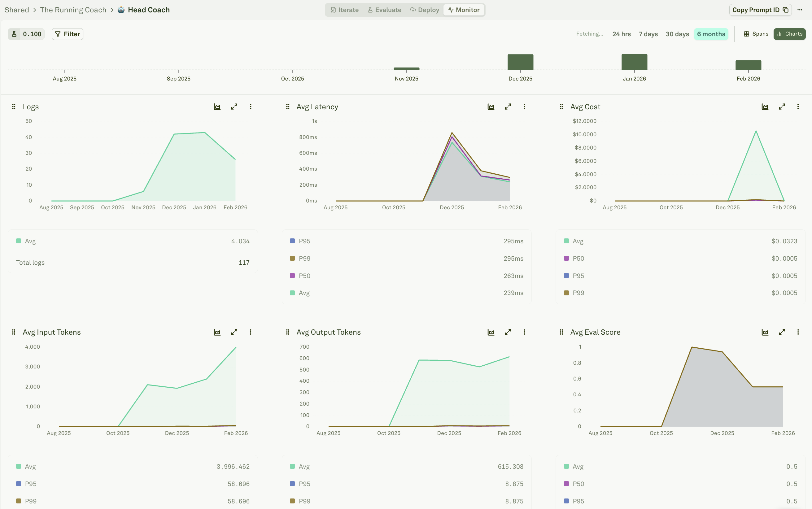Image resolution: width=812 pixels, height=509 pixels.
Task: Click chart type icon on Avg Eval Score
Action: click(x=765, y=332)
